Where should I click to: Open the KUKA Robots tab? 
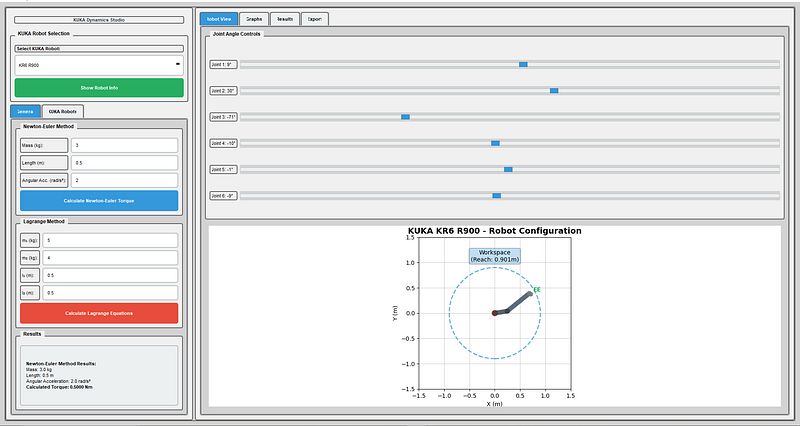click(x=63, y=111)
